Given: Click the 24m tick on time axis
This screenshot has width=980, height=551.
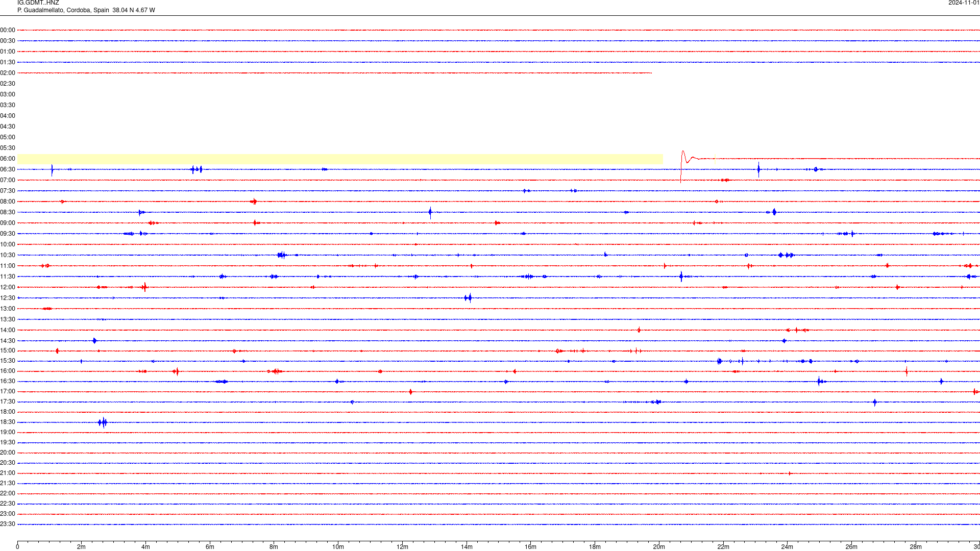Looking at the screenshot, I should 787,546.
